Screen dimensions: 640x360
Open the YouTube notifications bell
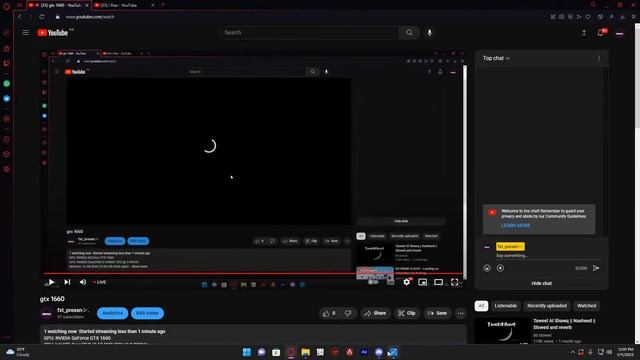[x=600, y=33]
